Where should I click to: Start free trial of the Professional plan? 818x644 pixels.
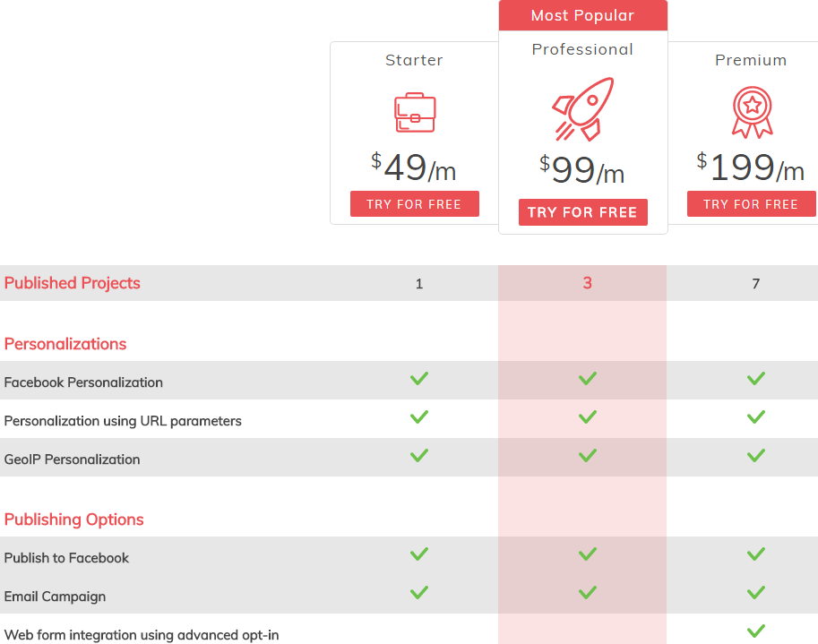(583, 212)
